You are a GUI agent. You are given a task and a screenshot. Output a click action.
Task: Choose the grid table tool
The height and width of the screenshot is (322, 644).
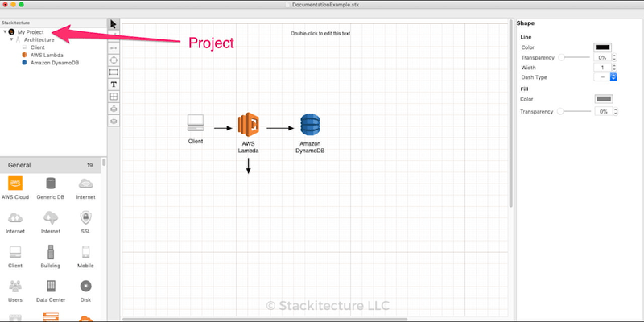click(114, 97)
